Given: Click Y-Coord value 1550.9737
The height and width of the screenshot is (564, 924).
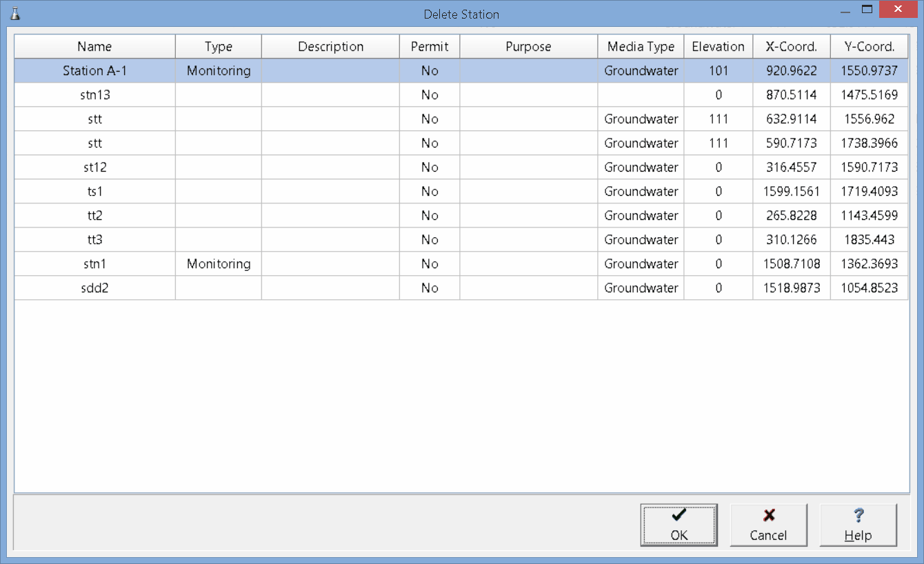Looking at the screenshot, I should pos(870,71).
